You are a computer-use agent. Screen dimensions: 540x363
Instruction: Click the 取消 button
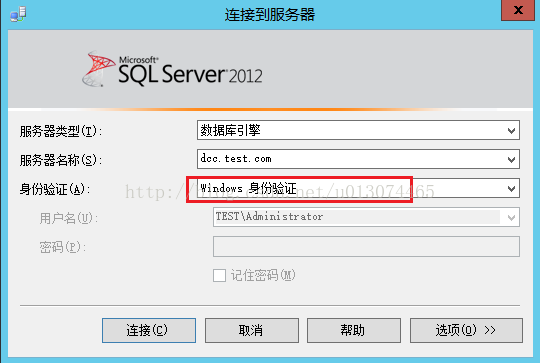click(x=252, y=330)
